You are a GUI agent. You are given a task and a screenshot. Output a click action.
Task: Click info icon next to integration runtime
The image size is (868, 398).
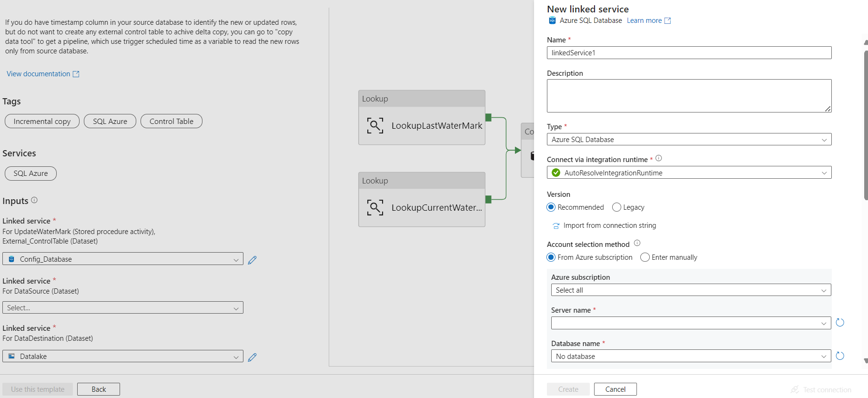click(658, 158)
